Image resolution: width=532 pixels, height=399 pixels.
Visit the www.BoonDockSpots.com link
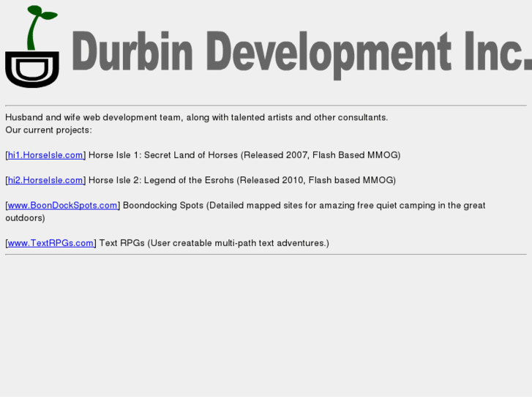[62, 206]
